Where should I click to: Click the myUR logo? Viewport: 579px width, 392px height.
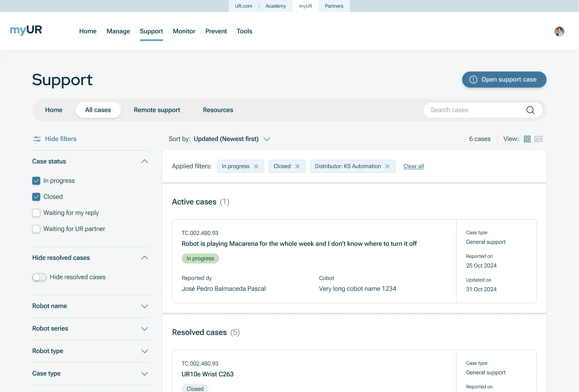click(26, 30)
